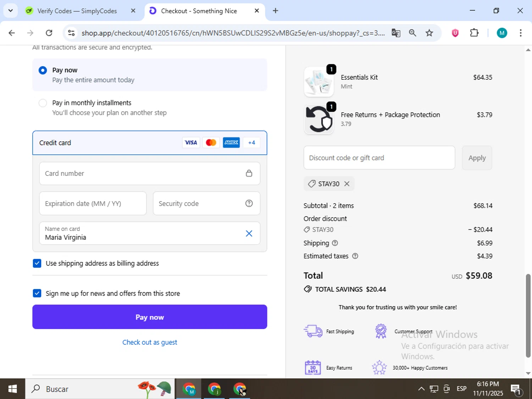Open the zoom magnifier in address bar
This screenshot has width=532, height=399.
pyautogui.click(x=412, y=33)
